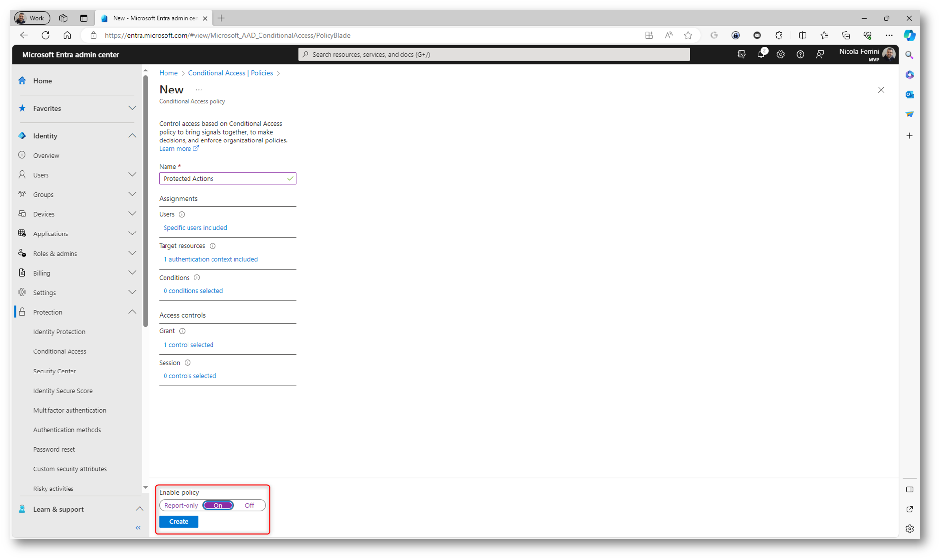
Task: Open the notifications bell icon
Action: point(761,54)
